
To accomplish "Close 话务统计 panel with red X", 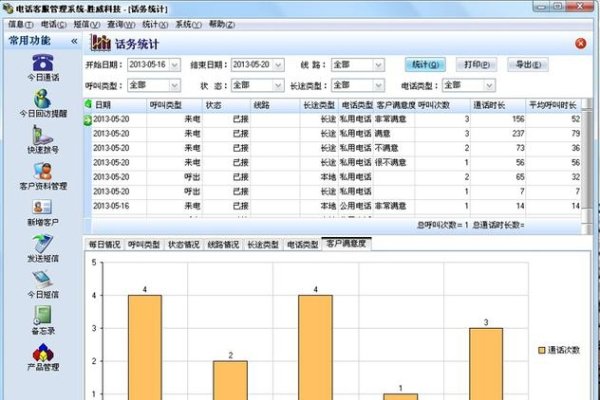I will coord(580,43).
